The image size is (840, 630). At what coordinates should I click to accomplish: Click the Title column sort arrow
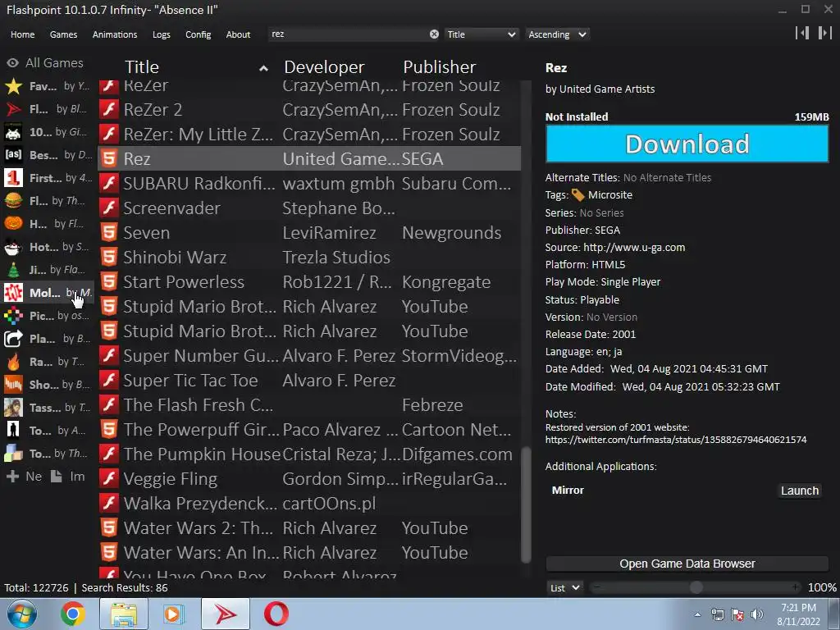263,68
